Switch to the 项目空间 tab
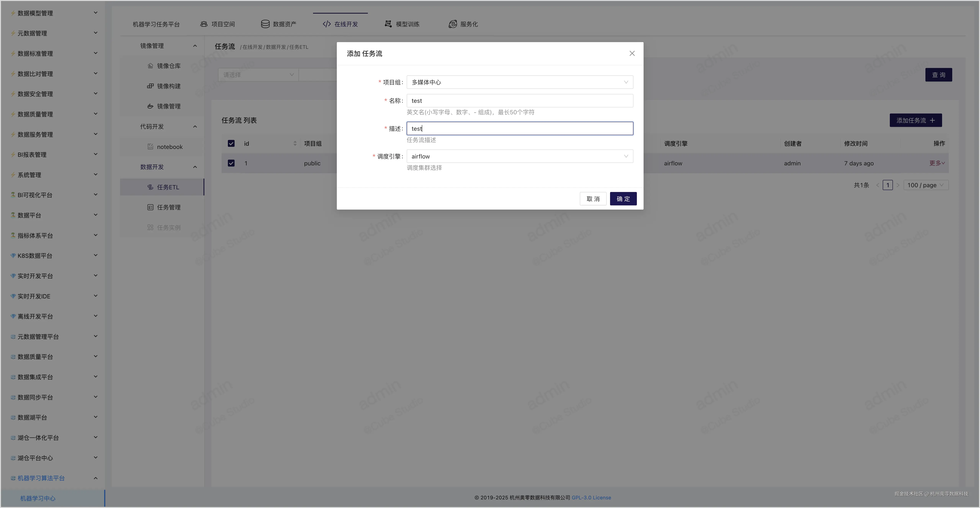 [218, 24]
